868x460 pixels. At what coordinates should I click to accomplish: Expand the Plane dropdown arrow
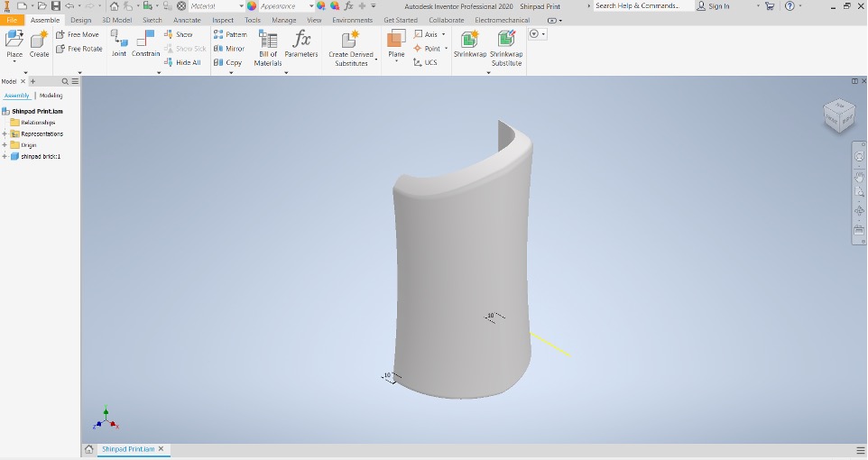(x=396, y=60)
